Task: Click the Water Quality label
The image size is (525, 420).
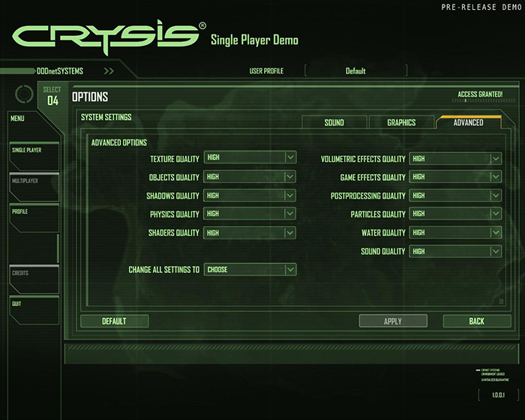Action: click(383, 232)
